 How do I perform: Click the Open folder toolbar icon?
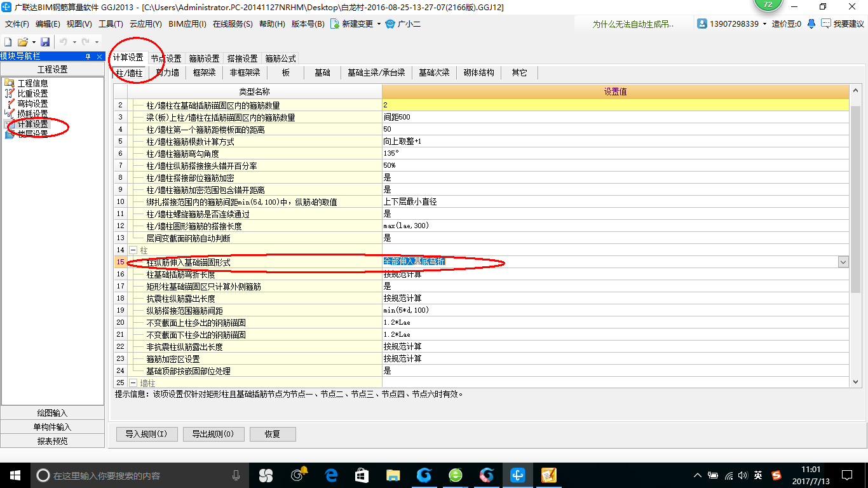click(22, 42)
